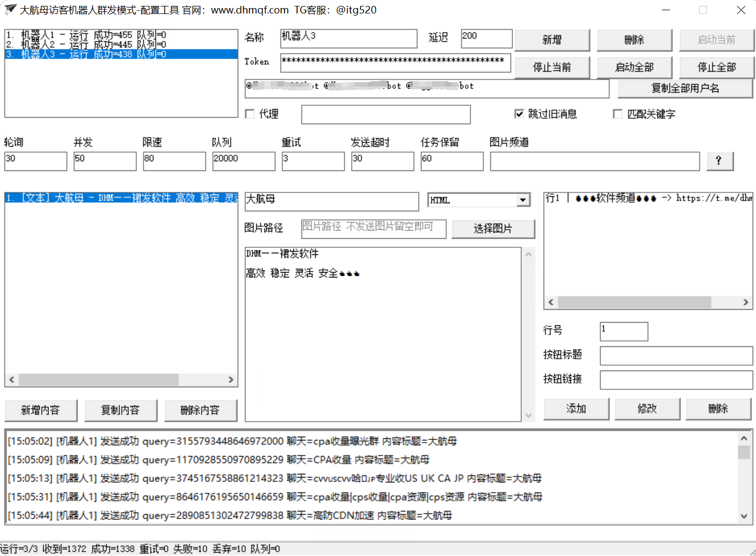Click the proxy address field beside 代理
The width and height of the screenshot is (756, 556).
[x=386, y=115]
